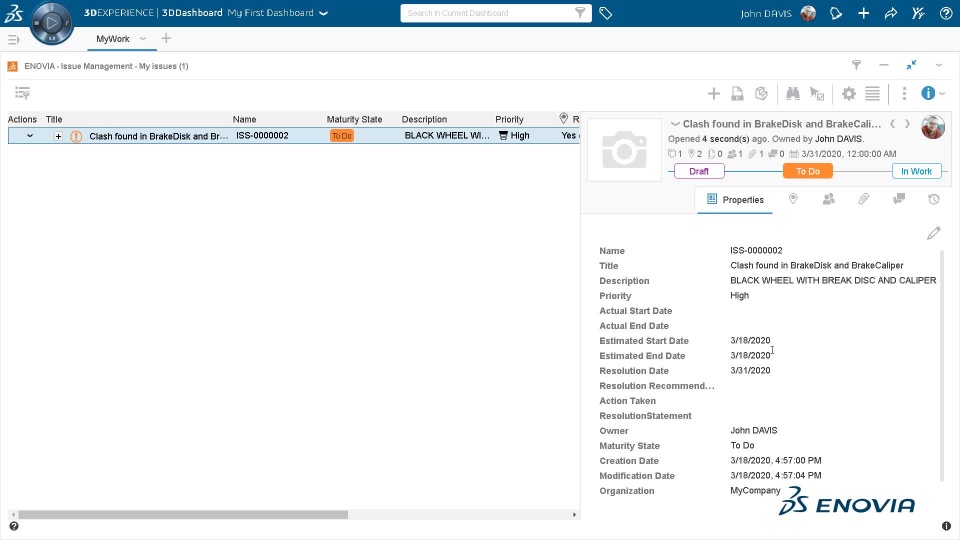This screenshot has height=540, width=960.
Task: Open more options vertical dots
Action: coord(904,93)
